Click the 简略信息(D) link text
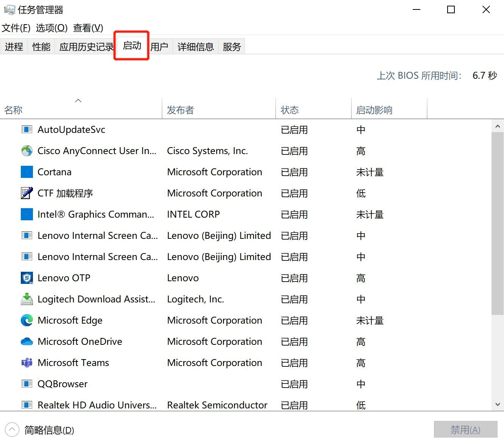The image size is (504, 447). [49, 430]
